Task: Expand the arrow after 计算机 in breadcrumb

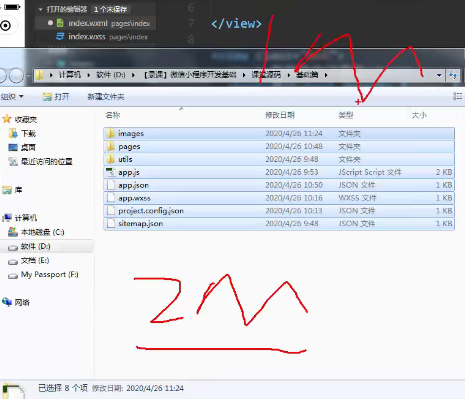Action: [x=89, y=75]
